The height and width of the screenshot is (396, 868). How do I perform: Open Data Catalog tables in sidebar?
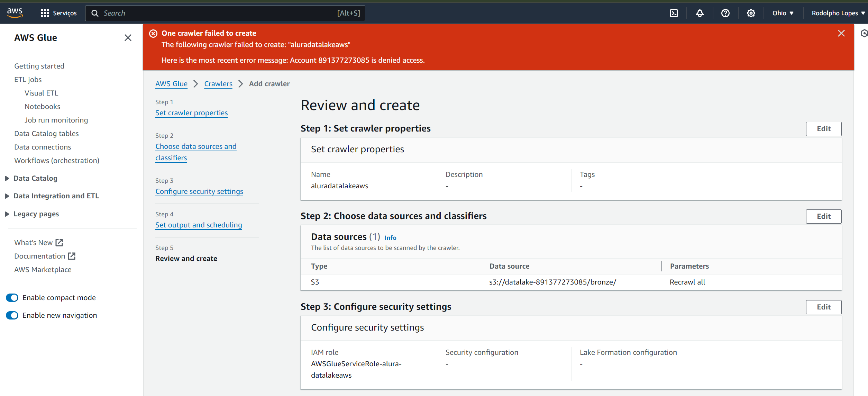46,134
